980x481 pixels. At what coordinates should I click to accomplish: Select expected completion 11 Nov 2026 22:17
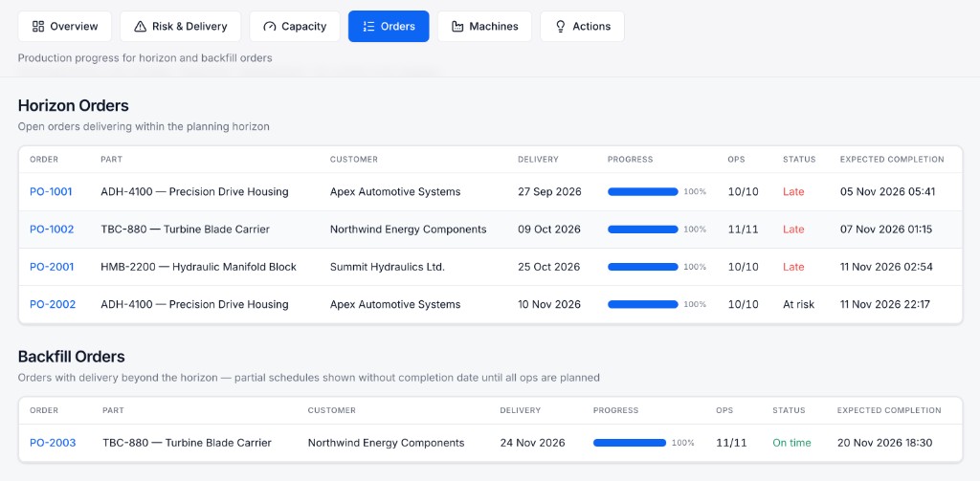click(x=885, y=304)
